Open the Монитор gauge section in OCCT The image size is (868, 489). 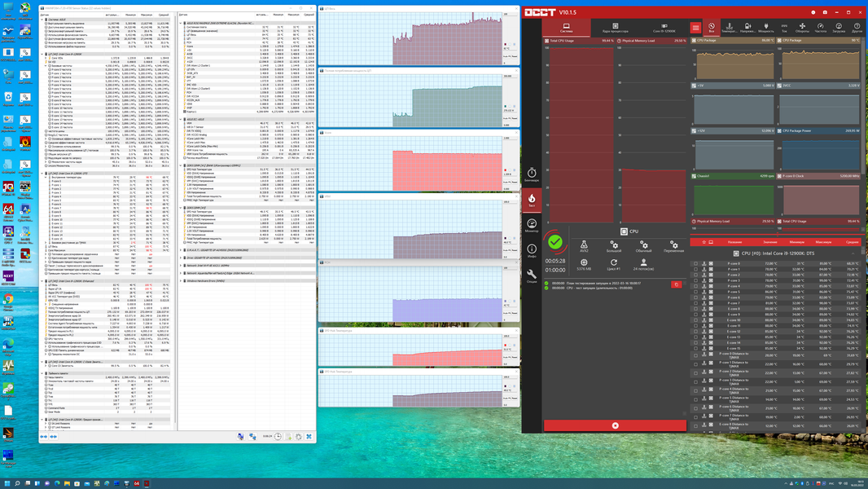tap(532, 226)
